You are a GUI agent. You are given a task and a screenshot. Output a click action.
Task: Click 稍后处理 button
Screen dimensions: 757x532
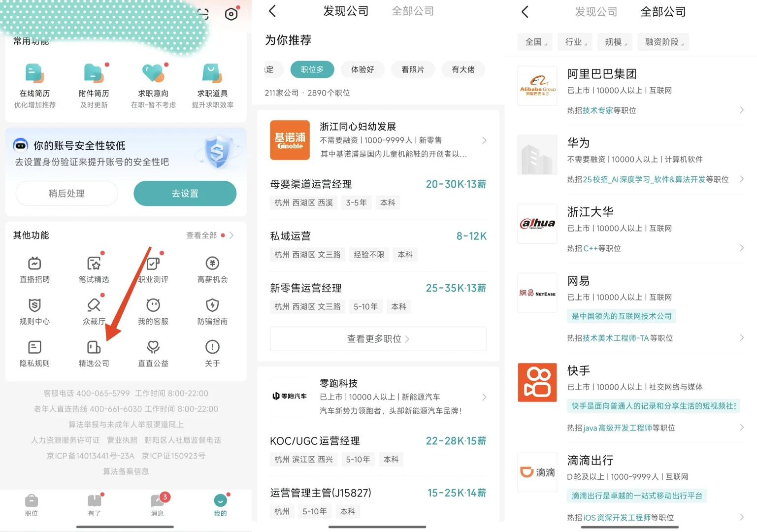[66, 194]
